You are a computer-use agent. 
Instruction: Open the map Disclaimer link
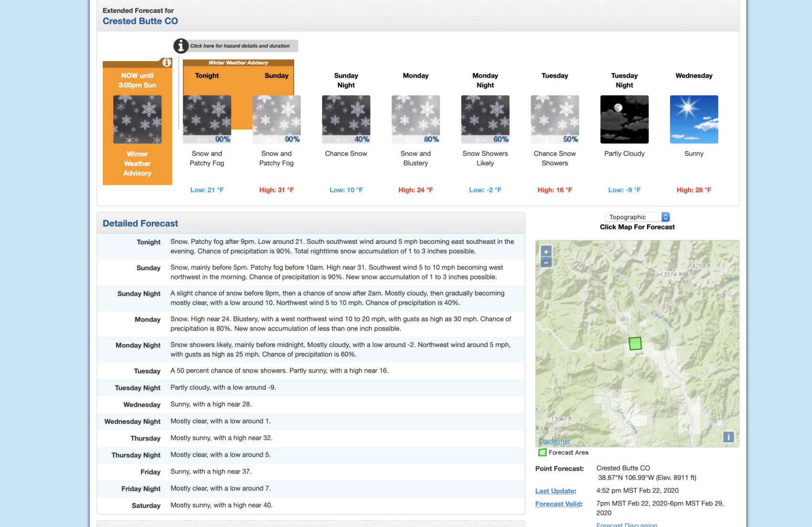(x=554, y=441)
